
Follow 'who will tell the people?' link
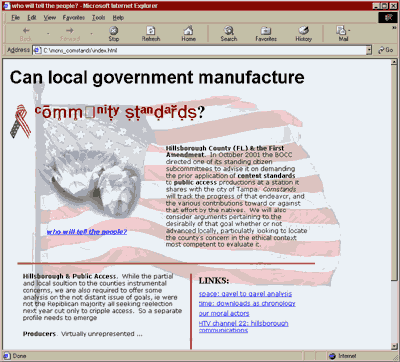87,232
